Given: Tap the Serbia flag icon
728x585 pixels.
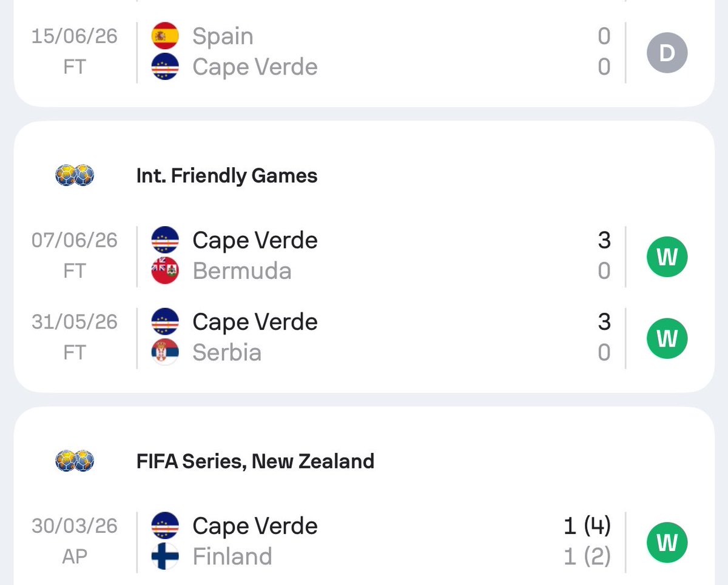Looking at the screenshot, I should pyautogui.click(x=165, y=352).
